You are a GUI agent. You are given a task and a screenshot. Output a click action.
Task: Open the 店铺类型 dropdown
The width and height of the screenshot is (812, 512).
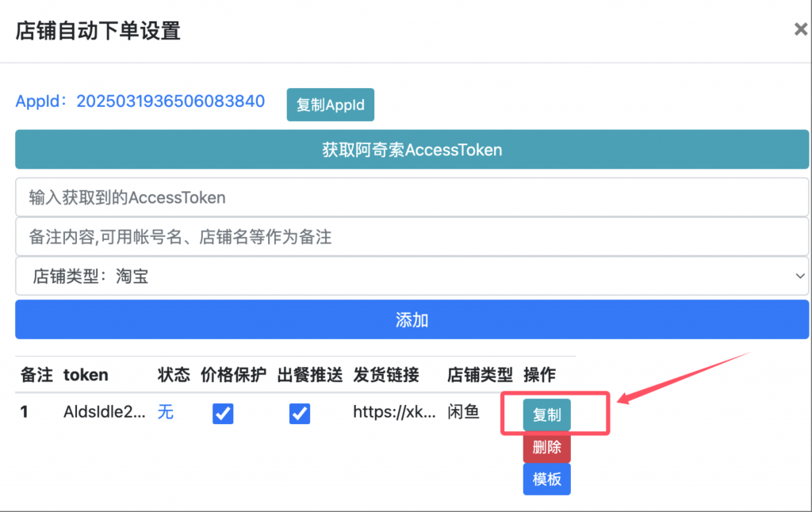pyautogui.click(x=412, y=276)
